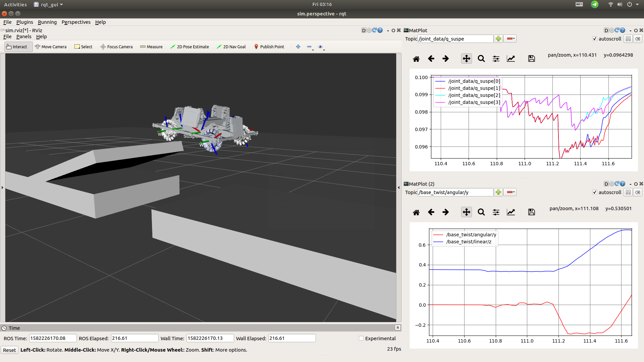Open remove-topic dropdown in MatPlot (2)
Screen dimensions: 644x362
tap(510, 192)
